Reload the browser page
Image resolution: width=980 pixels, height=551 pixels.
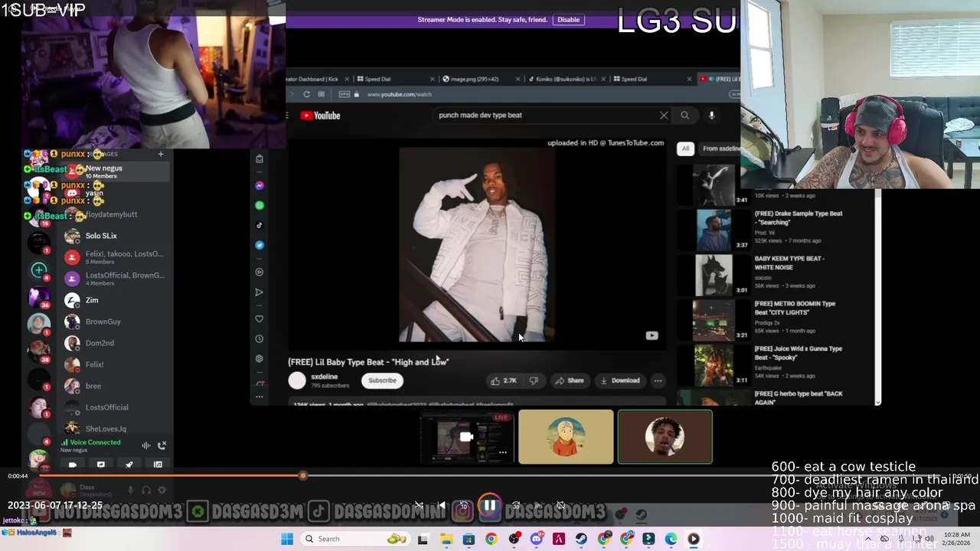click(306, 94)
